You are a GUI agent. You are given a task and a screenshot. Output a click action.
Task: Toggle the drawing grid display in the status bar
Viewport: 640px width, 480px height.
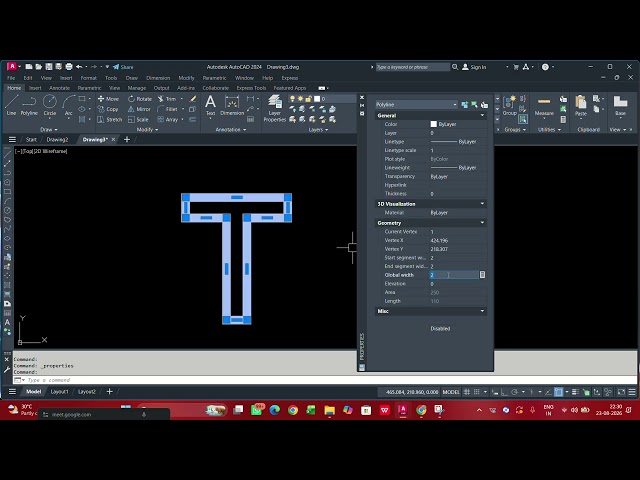coord(467,392)
